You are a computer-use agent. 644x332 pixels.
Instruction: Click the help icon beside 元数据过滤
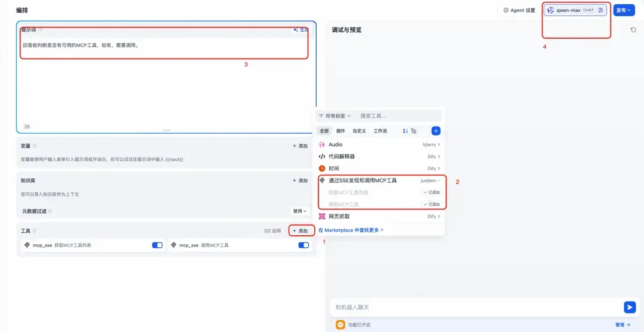50,211
